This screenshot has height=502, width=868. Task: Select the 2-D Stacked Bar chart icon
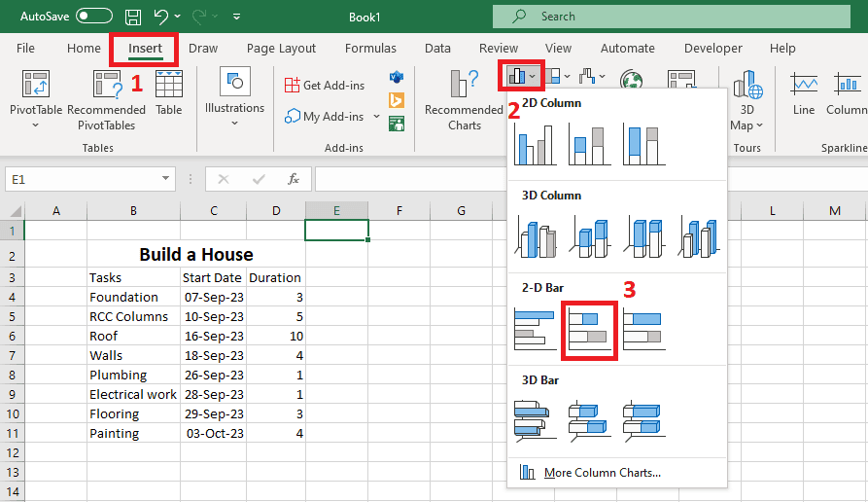588,329
